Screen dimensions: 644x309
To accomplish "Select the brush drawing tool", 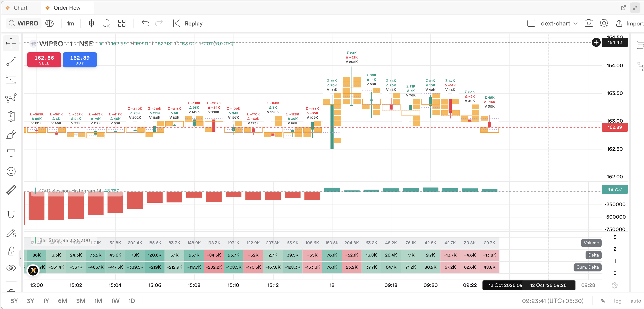I will [11, 135].
